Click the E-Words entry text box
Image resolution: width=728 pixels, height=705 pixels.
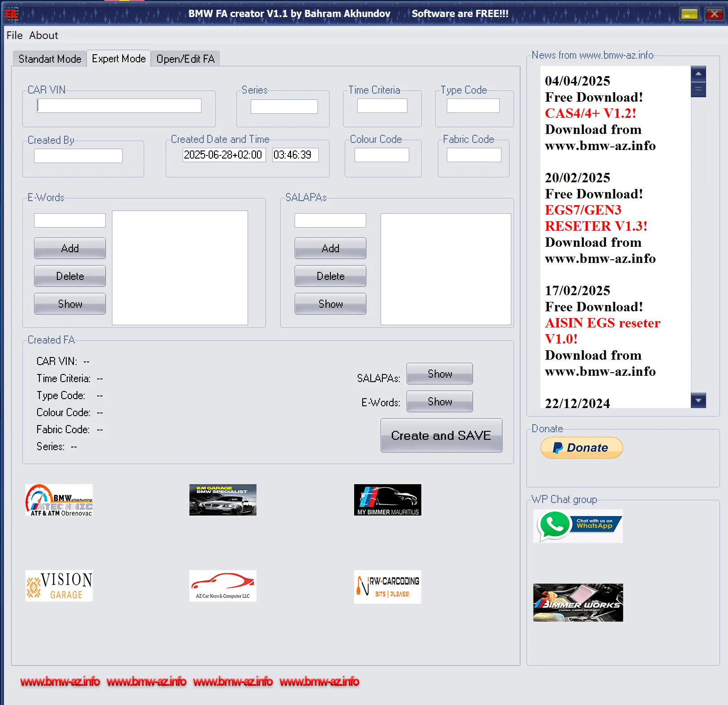point(69,220)
